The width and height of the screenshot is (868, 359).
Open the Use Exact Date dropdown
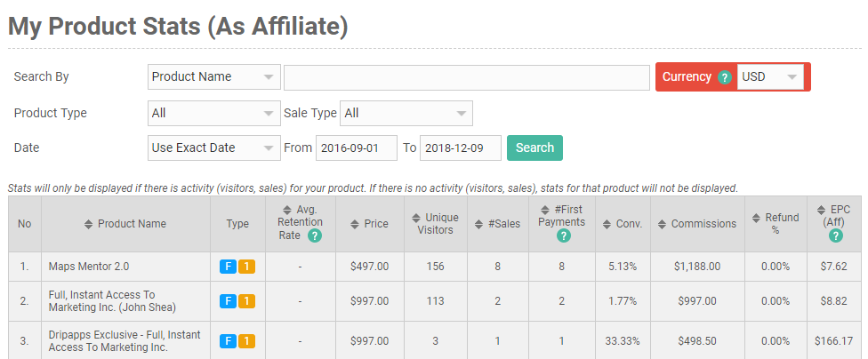[x=214, y=148]
